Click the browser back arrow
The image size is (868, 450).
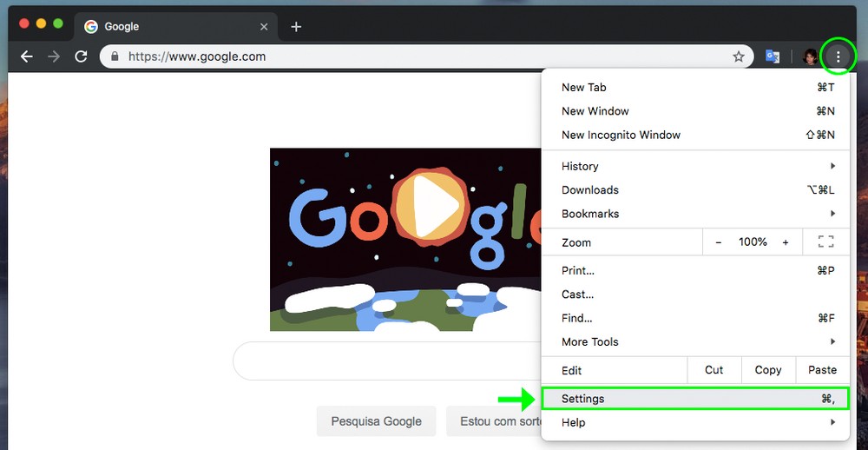[x=27, y=56]
